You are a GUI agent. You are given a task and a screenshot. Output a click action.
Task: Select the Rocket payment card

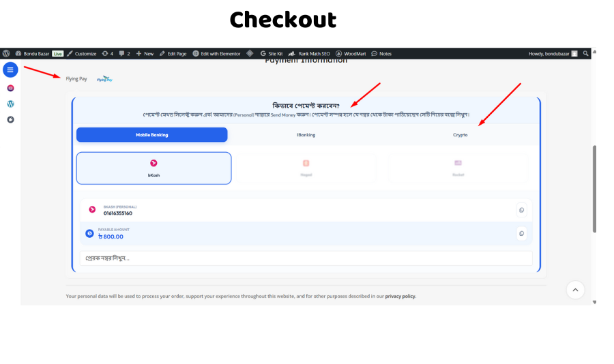click(x=458, y=168)
